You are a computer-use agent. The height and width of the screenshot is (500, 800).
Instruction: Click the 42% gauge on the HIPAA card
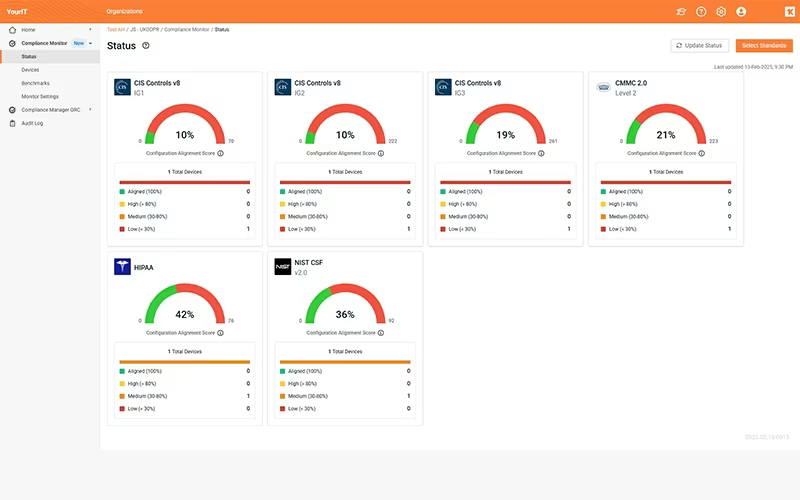tap(185, 304)
